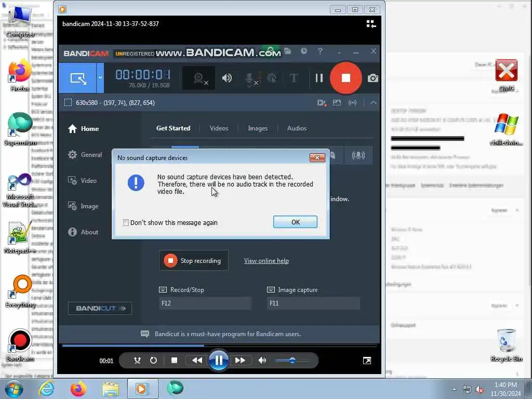Switch to the Videos tab
Image resolution: width=532 pixels, height=399 pixels.
tap(219, 128)
